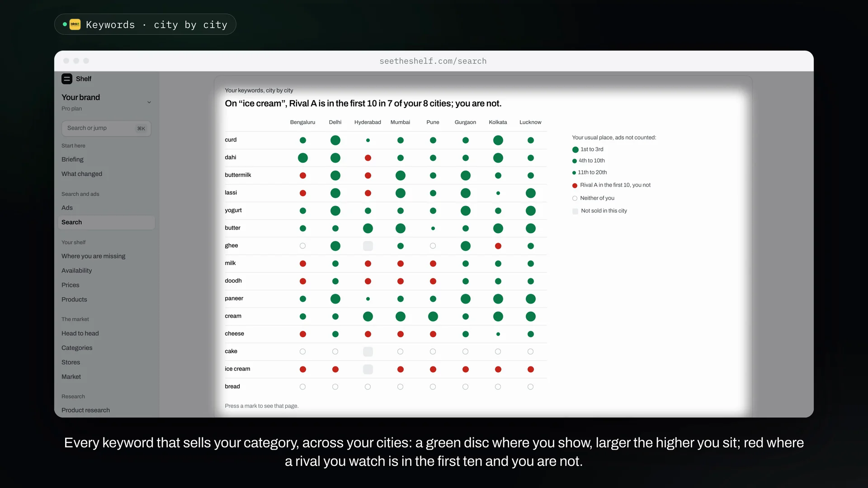Open Market page
This screenshot has height=488, width=868.
(71, 377)
